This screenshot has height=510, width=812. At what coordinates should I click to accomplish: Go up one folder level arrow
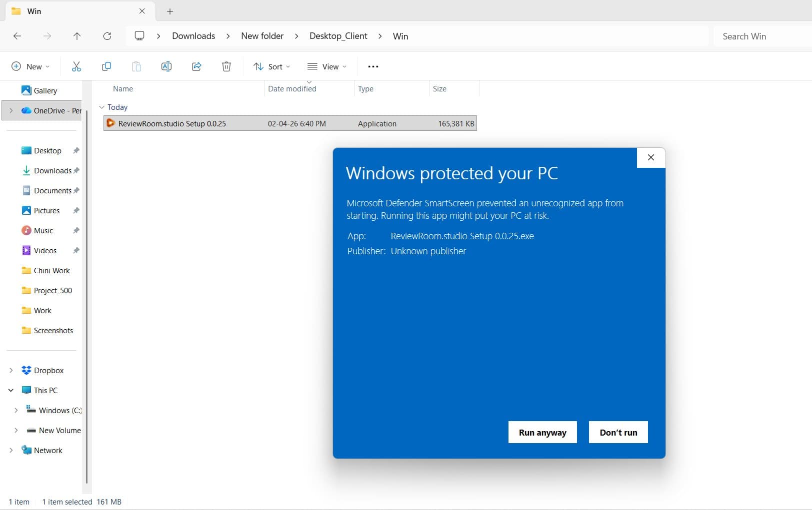point(77,36)
